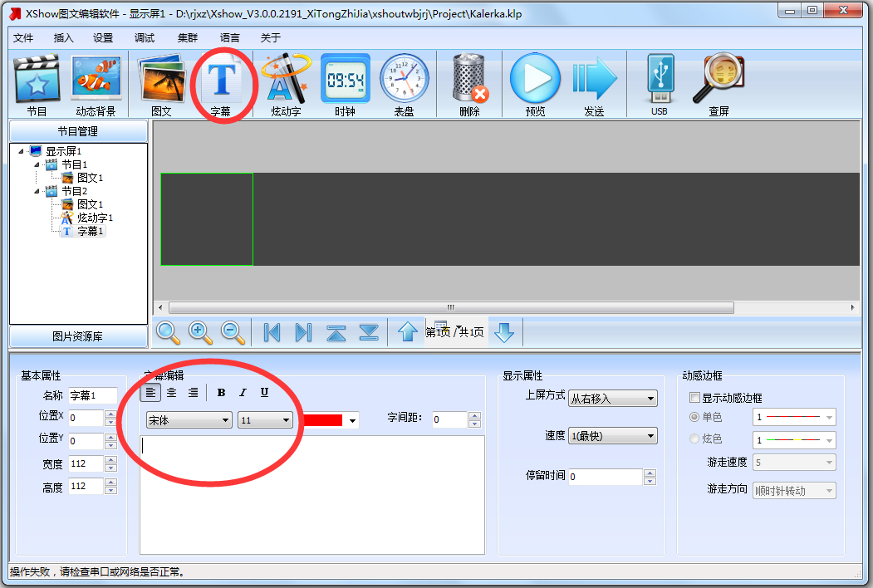Viewport: 873px width, 588px height.
Task: Enable bold text formatting
Action: coord(220,392)
